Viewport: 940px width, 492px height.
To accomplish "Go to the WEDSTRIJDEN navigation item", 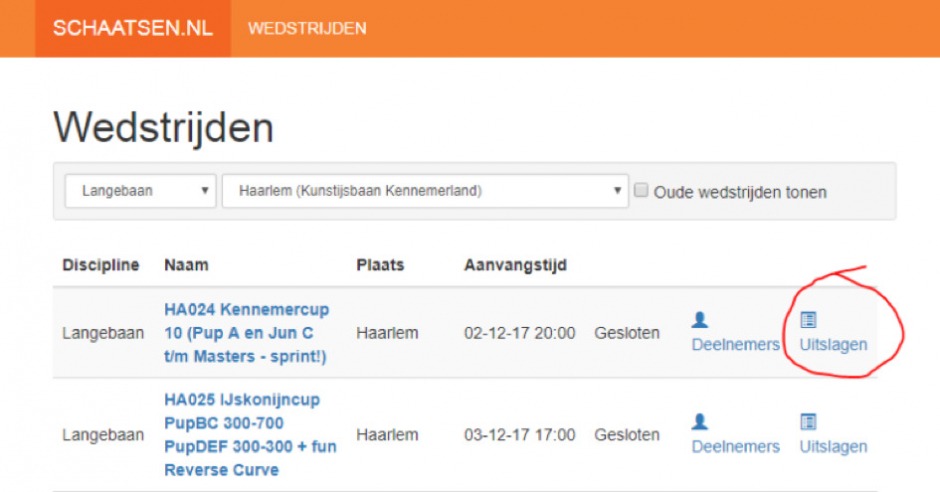I will pos(307,28).
